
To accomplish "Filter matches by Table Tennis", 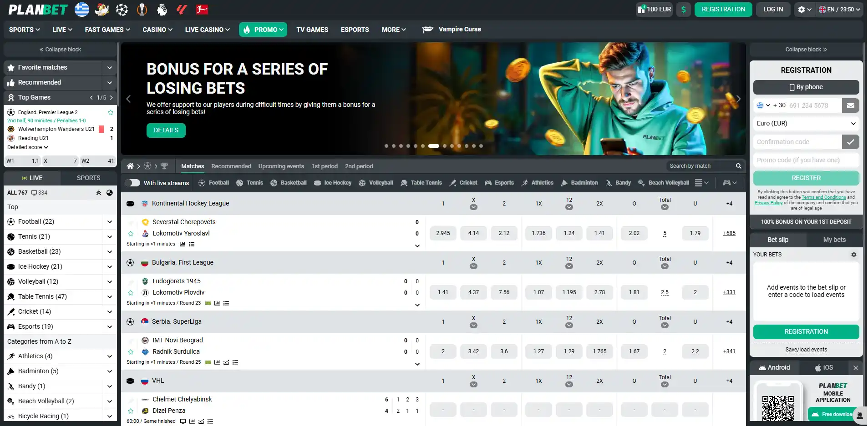I will click(421, 183).
